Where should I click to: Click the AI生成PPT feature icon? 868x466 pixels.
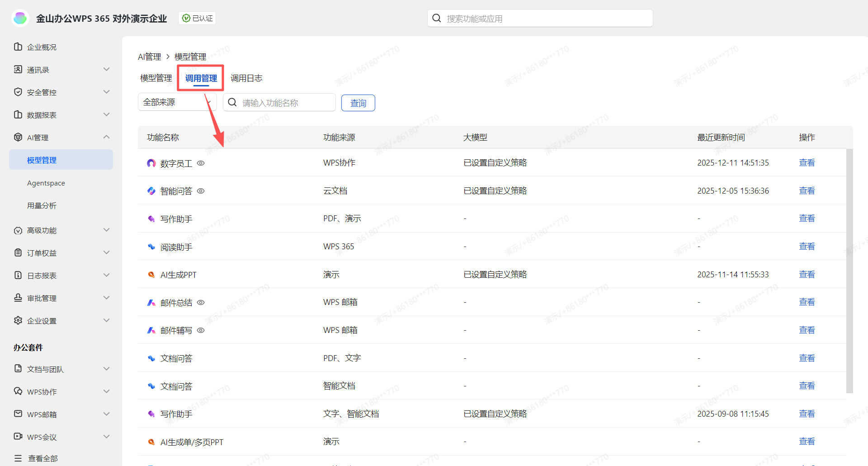pyautogui.click(x=151, y=275)
